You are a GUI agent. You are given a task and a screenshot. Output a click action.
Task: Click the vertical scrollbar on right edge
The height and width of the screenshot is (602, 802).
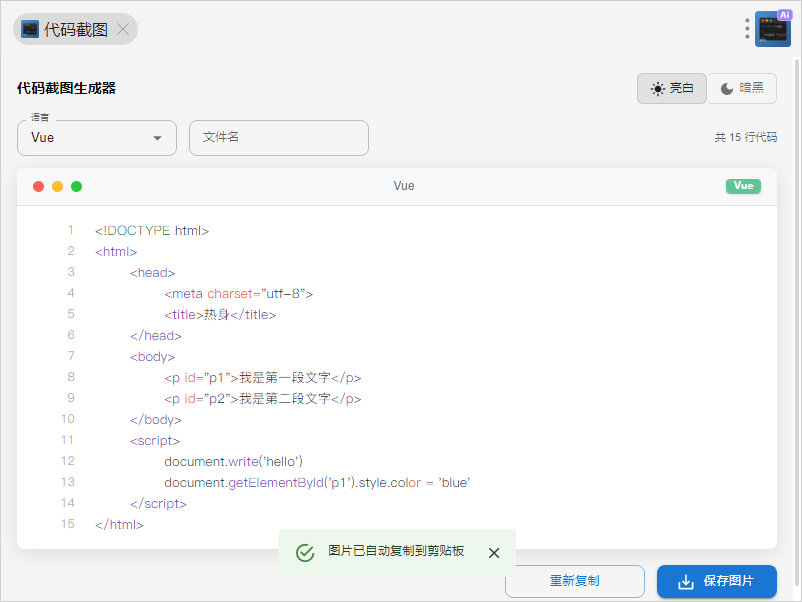(x=796, y=300)
